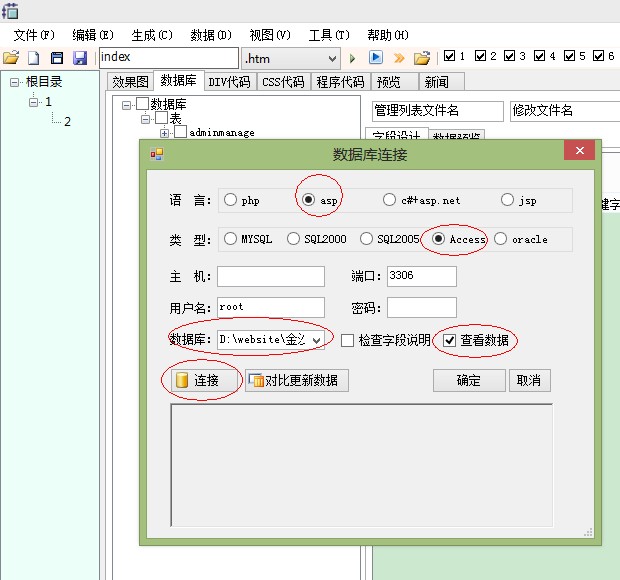This screenshot has height=580, width=620.
Task: Collapse node 1 in directory tree
Action: 34,102
